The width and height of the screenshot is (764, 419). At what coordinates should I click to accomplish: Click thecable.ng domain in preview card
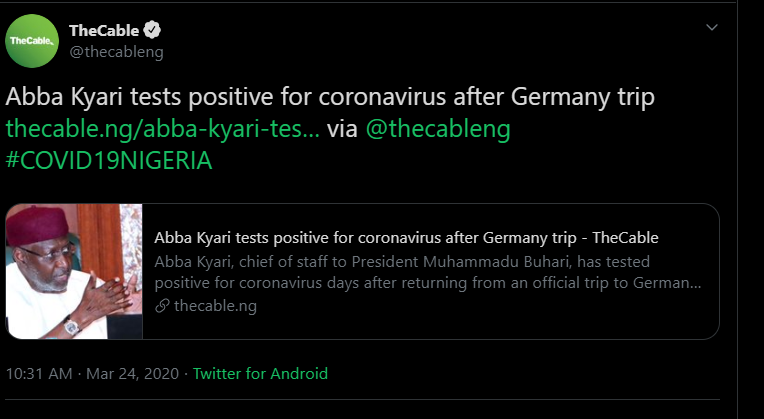pos(214,306)
